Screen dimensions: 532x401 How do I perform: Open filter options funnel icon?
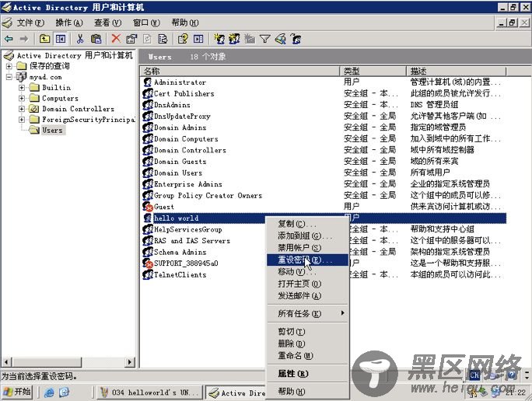(265, 39)
